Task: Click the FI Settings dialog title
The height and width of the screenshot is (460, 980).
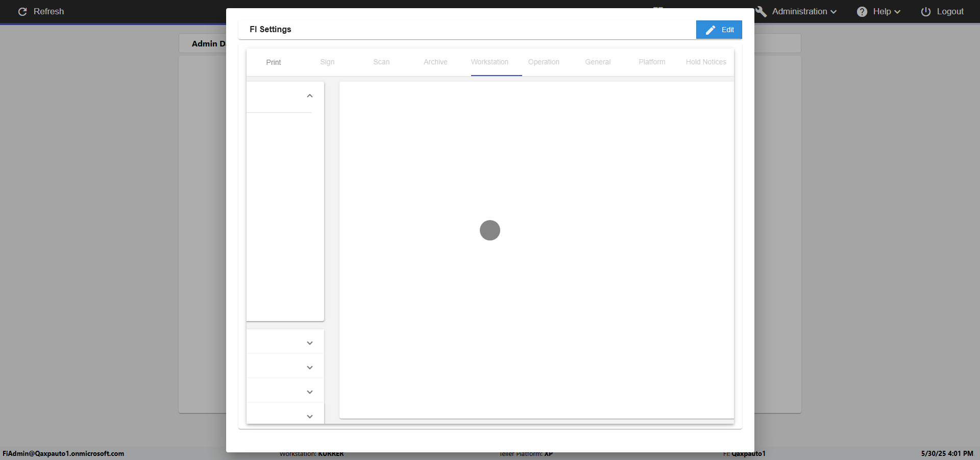Action: (270, 30)
